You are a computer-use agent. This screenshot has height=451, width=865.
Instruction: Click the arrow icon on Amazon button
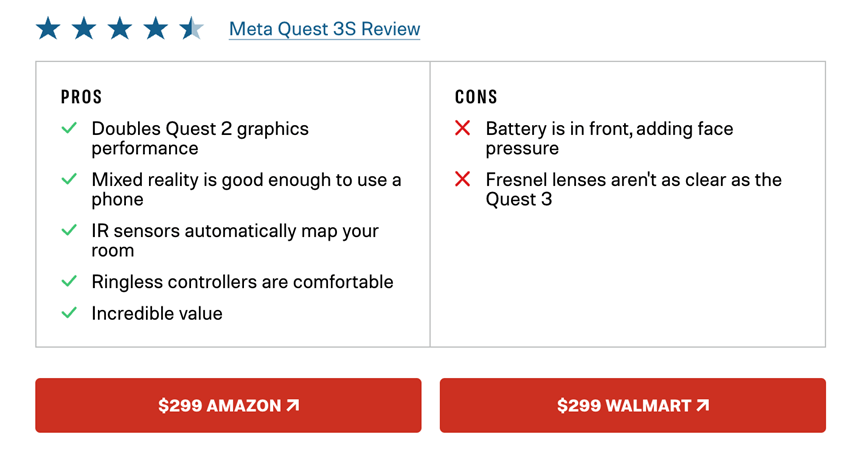pos(293,405)
